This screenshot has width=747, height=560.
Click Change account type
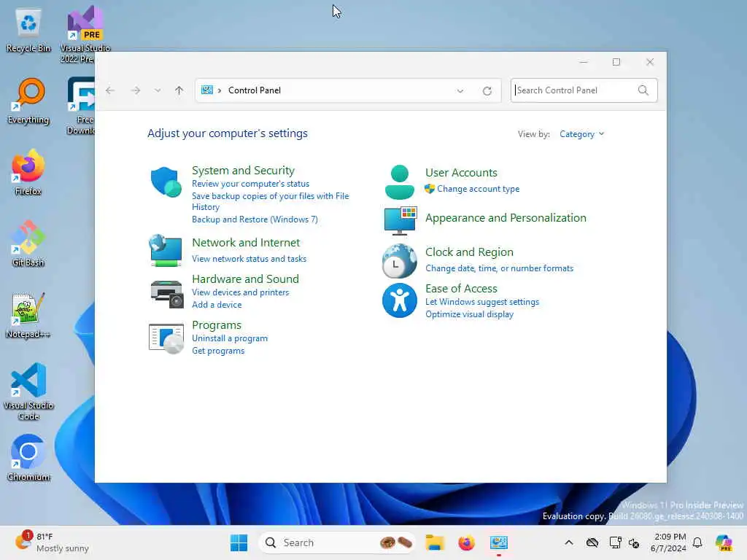pyautogui.click(x=479, y=189)
